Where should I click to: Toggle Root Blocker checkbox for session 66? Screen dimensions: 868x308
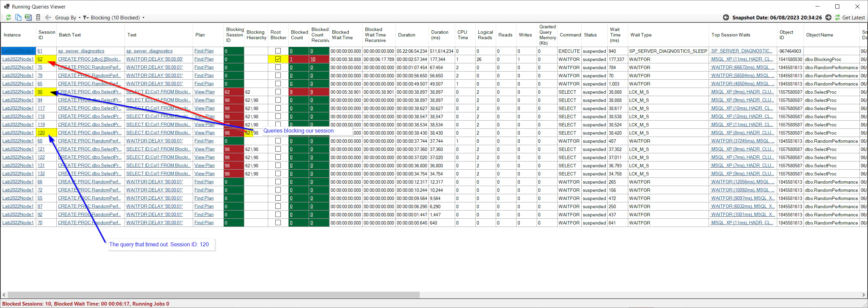278,182
